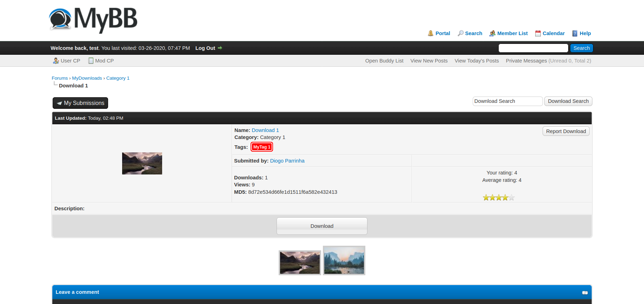644x304 pixels.
Task: Click the red MyTag 1 tag
Action: [262, 147]
